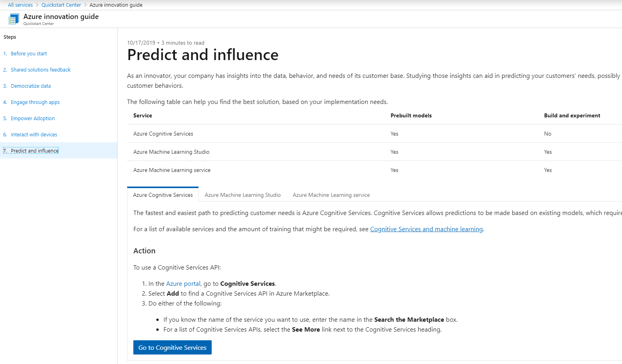Click the Azure innovation guide checklist icon
This screenshot has height=364, width=622.
[14, 19]
